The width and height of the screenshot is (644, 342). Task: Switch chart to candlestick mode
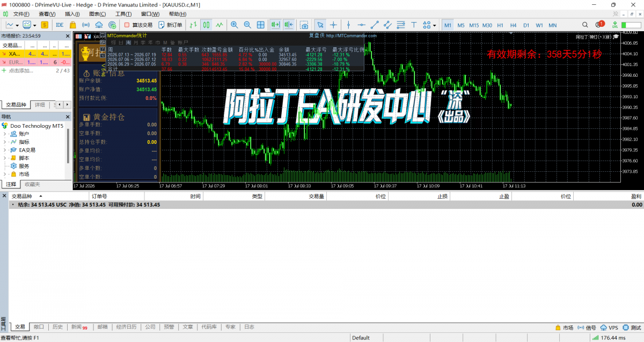point(207,25)
